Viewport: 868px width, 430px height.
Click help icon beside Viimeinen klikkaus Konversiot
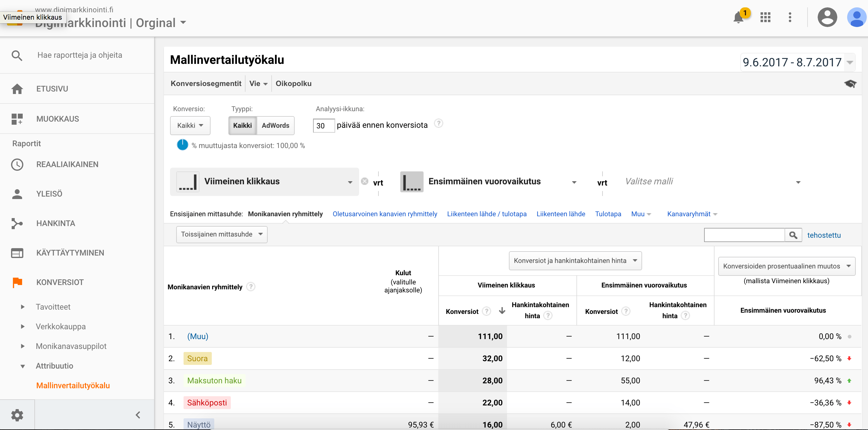tap(486, 311)
